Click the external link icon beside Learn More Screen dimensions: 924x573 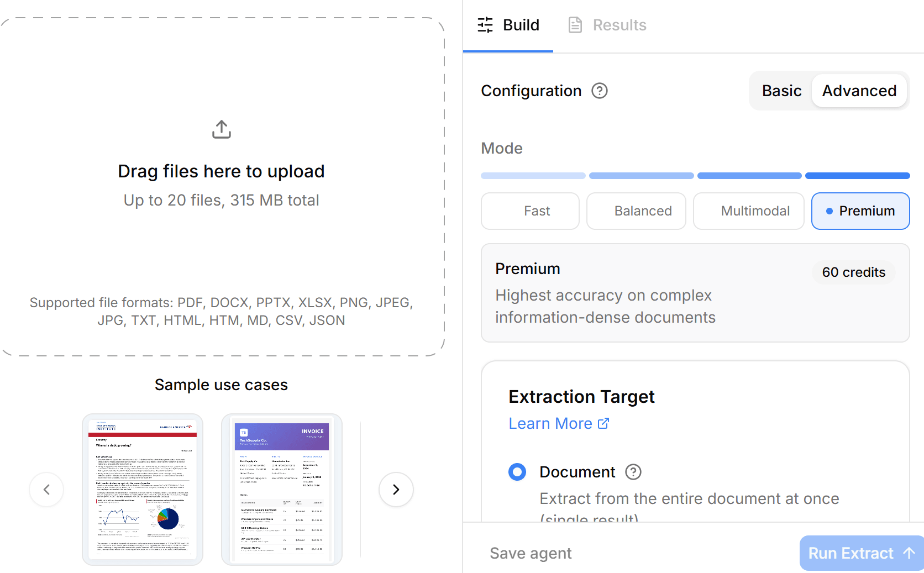pyautogui.click(x=603, y=423)
